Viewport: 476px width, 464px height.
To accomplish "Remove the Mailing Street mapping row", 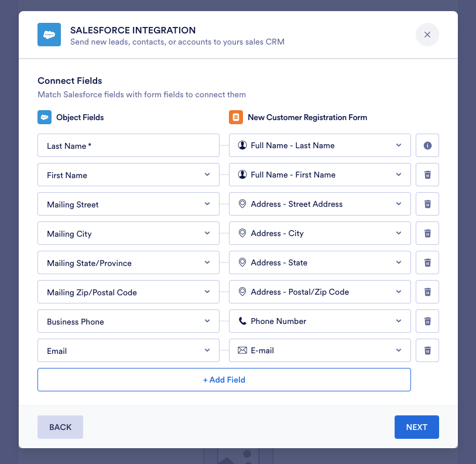I will (427, 204).
